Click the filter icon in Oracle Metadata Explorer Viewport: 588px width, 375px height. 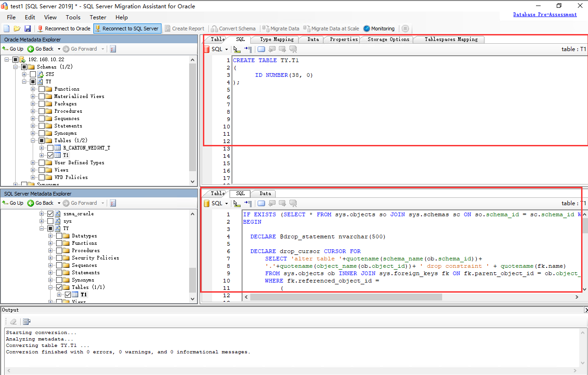(113, 49)
